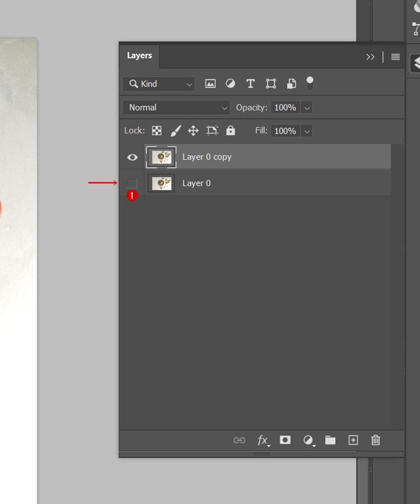Delete layer using the trash icon
Screen dimensions: 420x504
point(376,440)
